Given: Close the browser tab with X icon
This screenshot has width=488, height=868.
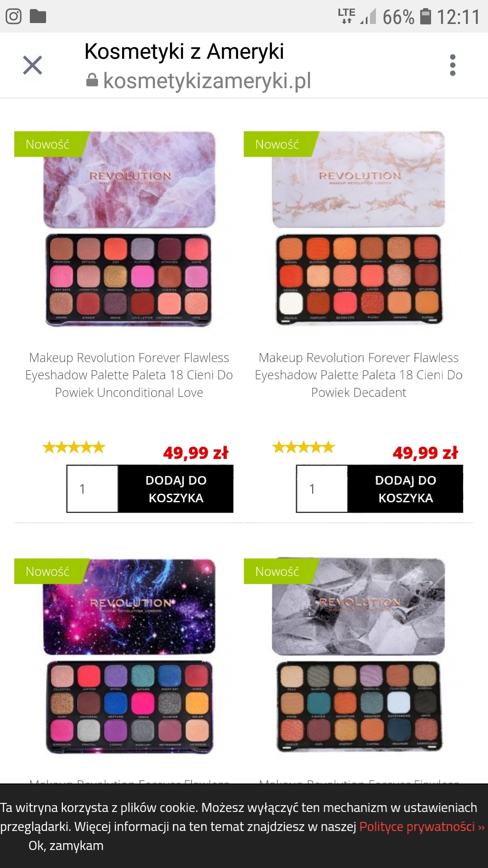Looking at the screenshot, I should [x=33, y=65].
